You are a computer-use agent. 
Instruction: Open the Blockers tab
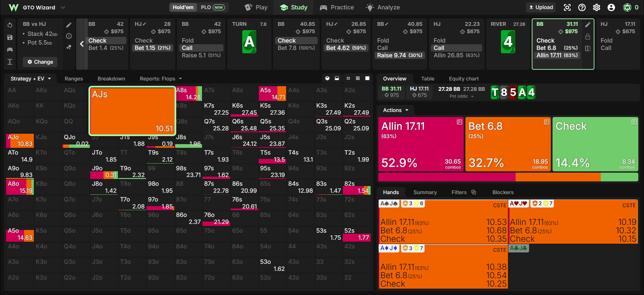[x=503, y=192]
